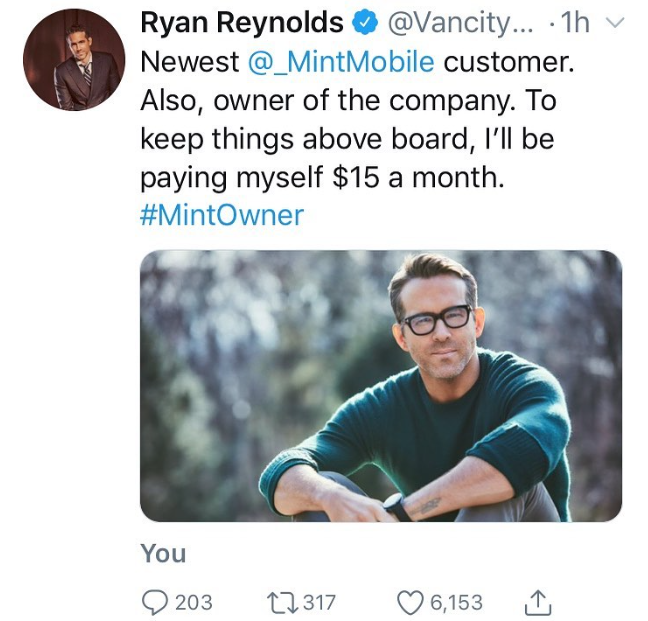Screen dimensions: 648x621
Task: Expand the tweet options chevron
Action: pyautogui.click(x=616, y=22)
